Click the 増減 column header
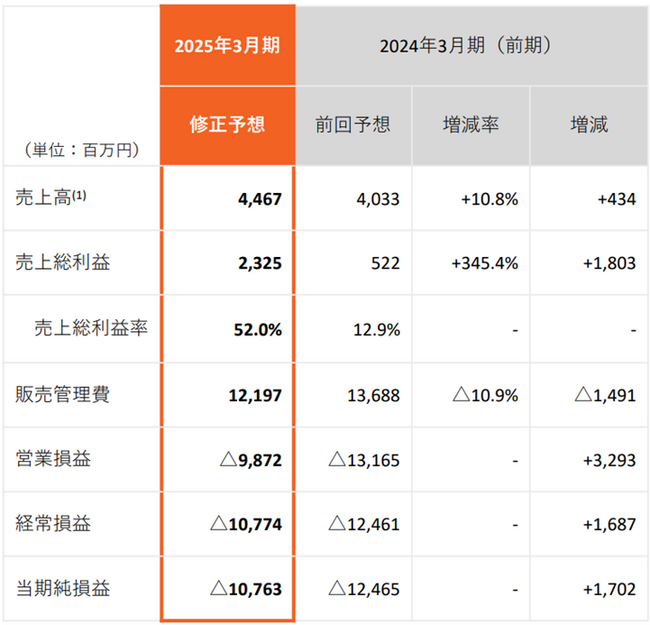 click(x=589, y=126)
